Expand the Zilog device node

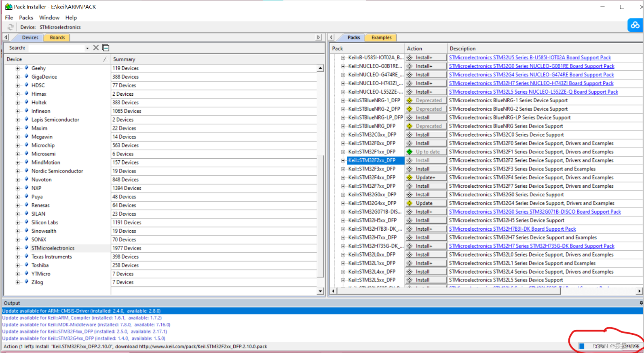(17, 282)
